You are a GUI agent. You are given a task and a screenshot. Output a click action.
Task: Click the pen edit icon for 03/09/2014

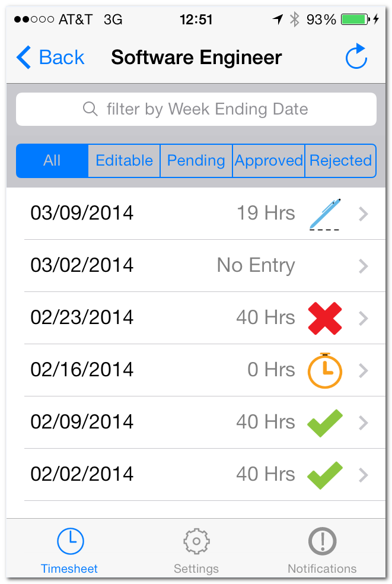[x=324, y=214]
